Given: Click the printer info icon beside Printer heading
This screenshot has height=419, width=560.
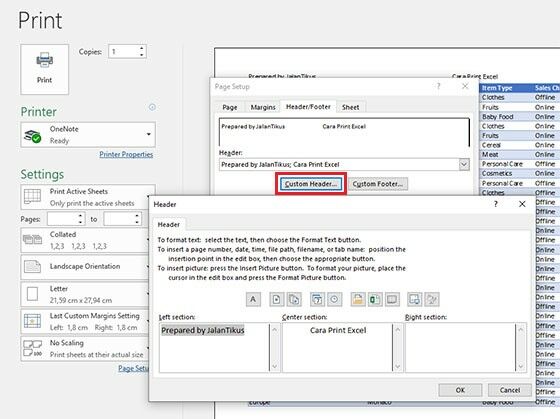Looking at the screenshot, I should click(152, 107).
